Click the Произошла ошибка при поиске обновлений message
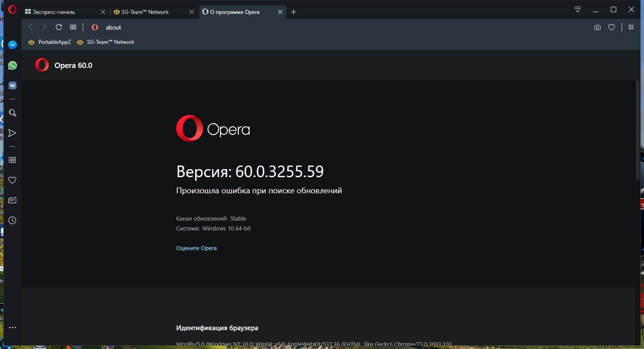 [x=259, y=191]
